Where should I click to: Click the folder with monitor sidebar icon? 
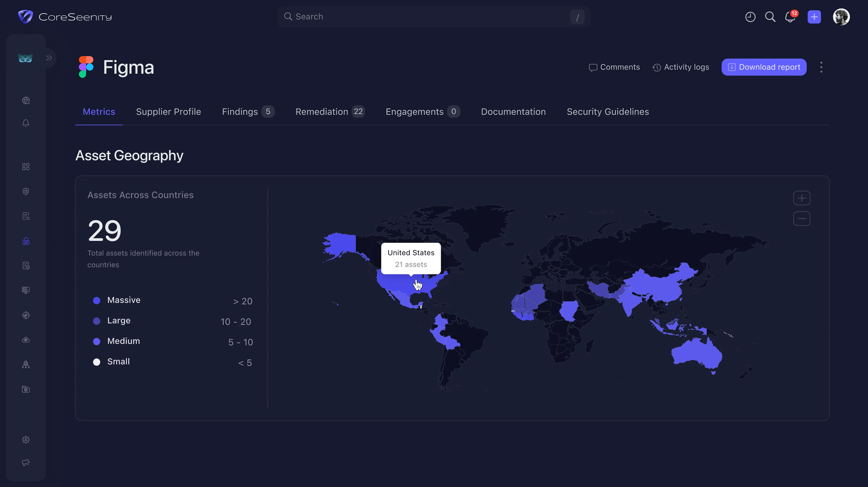point(26,389)
